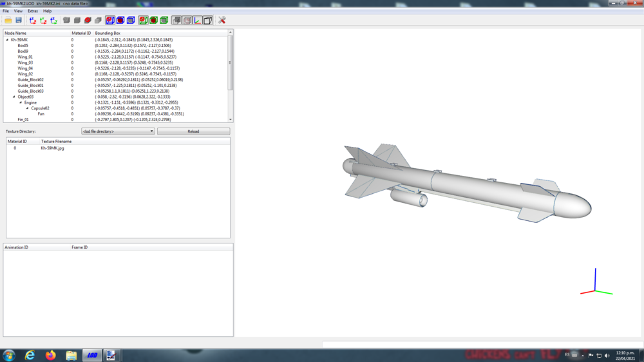Open the File menu

(x=6, y=11)
